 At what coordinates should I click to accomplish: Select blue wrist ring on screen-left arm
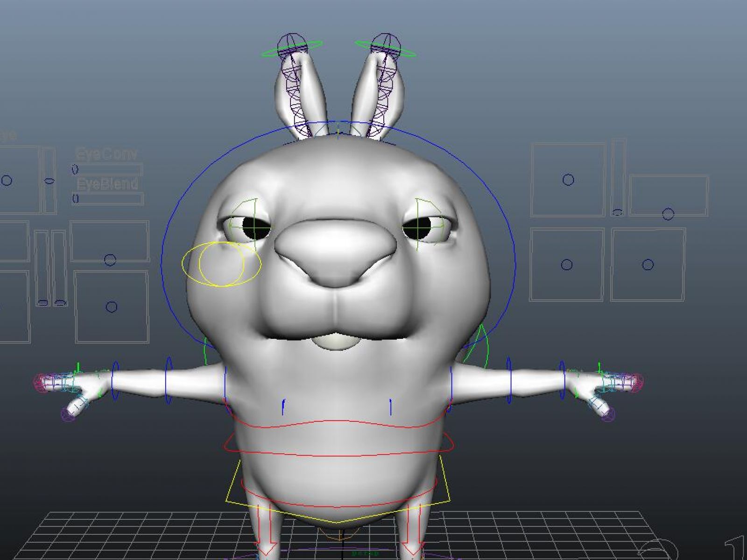[x=115, y=381]
